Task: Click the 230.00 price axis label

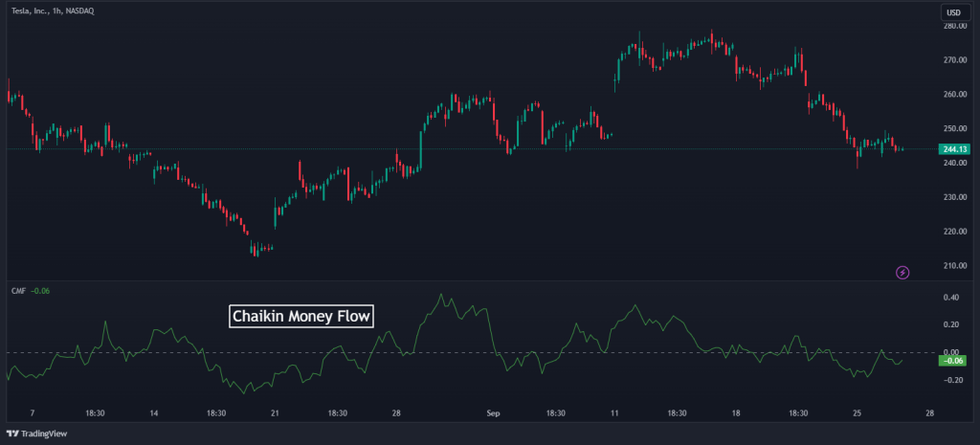Action: [x=954, y=197]
